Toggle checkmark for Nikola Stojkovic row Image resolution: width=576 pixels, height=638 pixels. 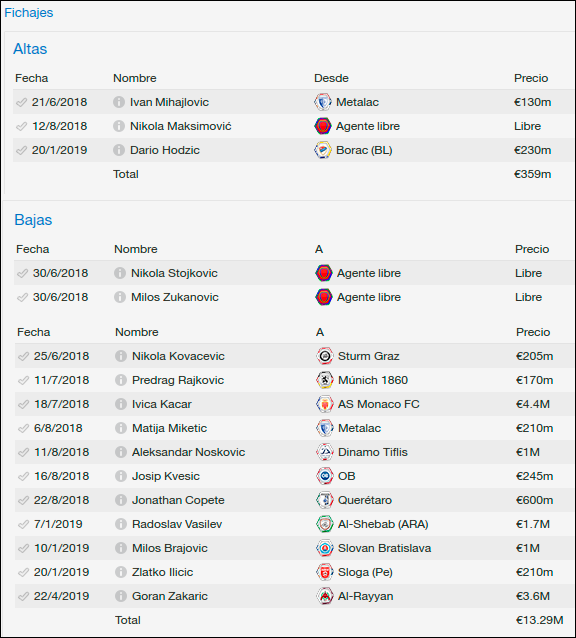tap(22, 273)
